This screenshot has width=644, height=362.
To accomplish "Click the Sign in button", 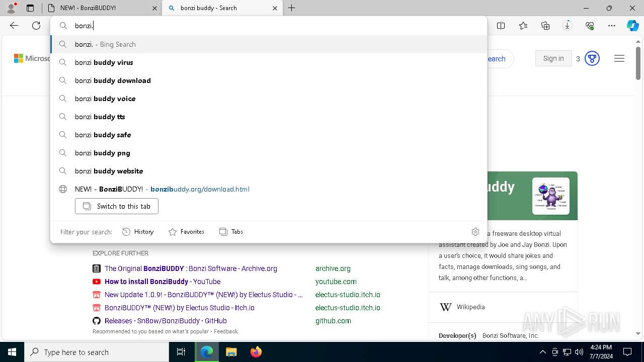I will point(553,58).
